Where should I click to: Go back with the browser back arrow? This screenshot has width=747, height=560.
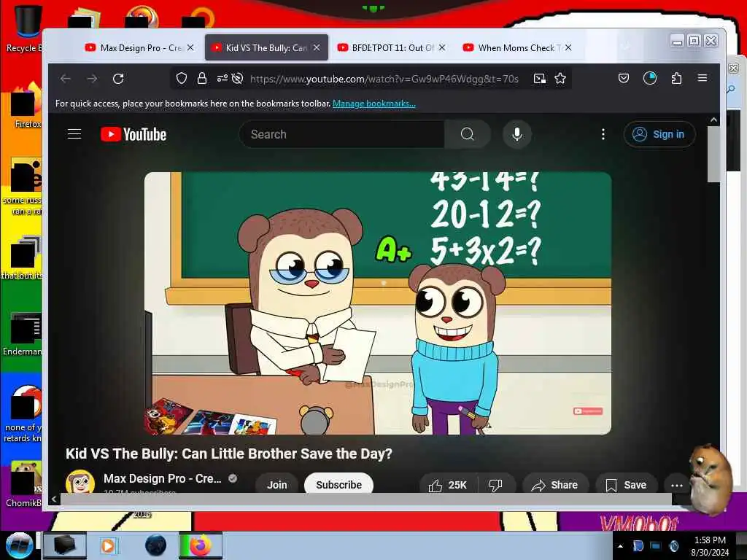click(x=66, y=79)
